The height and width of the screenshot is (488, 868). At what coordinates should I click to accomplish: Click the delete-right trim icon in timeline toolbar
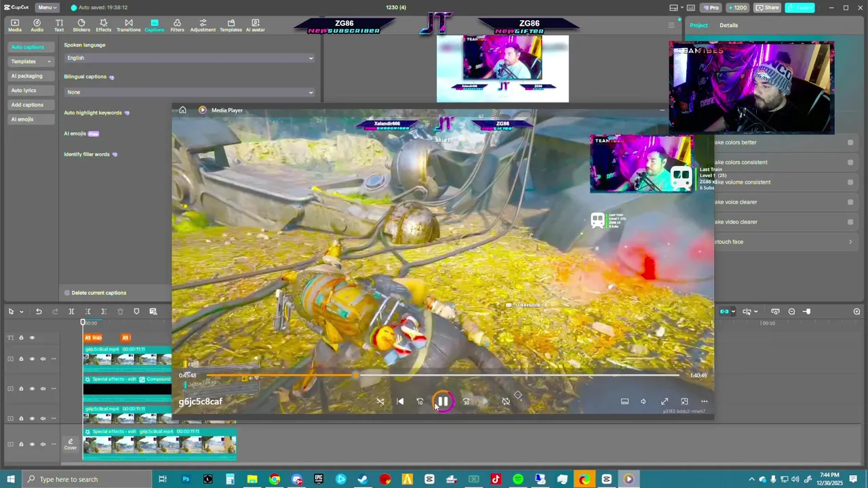pos(104,311)
